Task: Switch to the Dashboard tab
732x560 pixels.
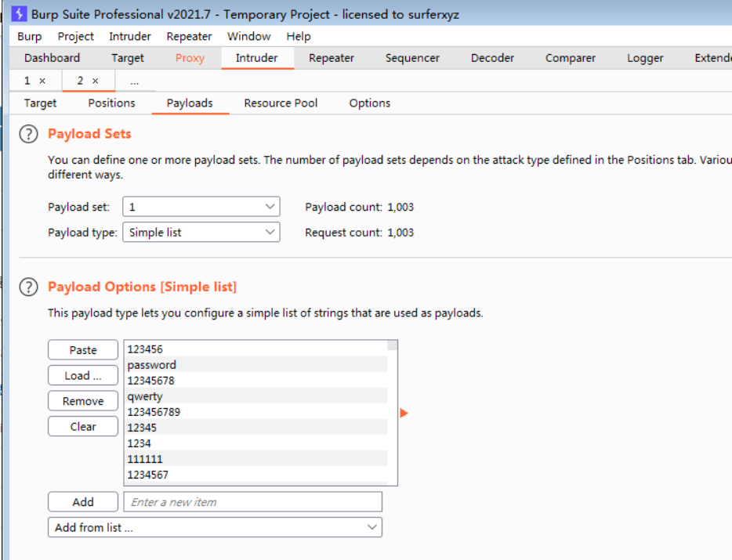Action: point(53,58)
